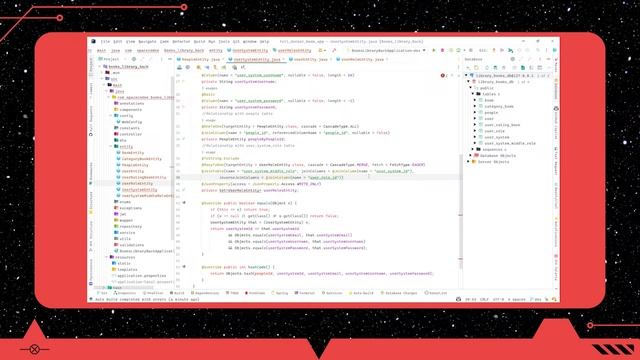
Task: Hide the Project tool window using its minimize icon
Action: click(x=170, y=59)
